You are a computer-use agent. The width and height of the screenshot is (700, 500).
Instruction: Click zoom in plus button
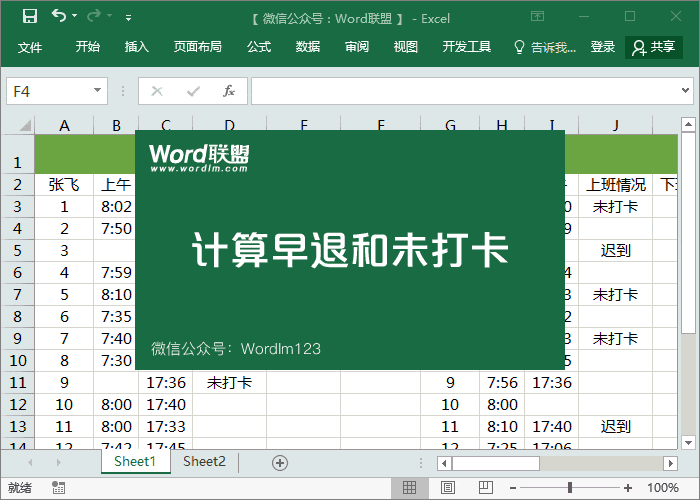[x=627, y=488]
